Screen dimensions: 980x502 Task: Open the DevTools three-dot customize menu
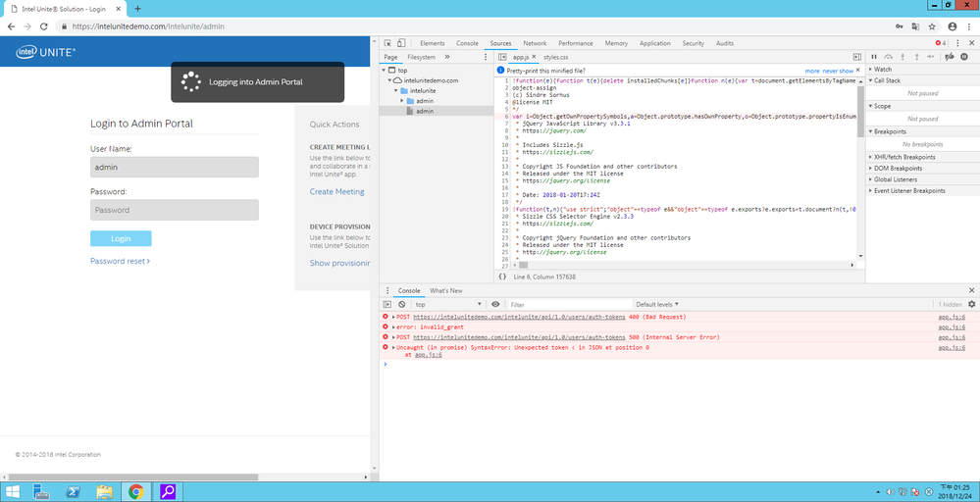tap(958, 43)
